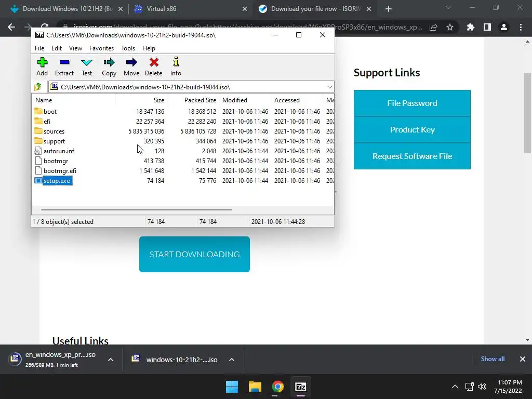Sort by the Size column header

pyautogui.click(x=141, y=100)
